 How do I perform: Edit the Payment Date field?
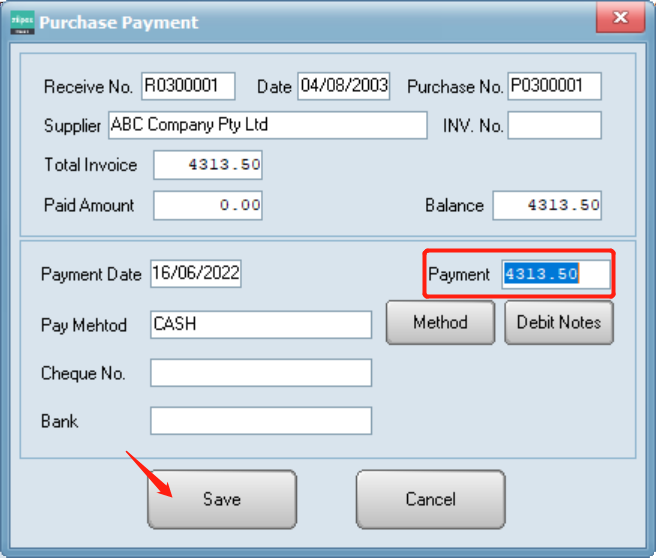196,274
